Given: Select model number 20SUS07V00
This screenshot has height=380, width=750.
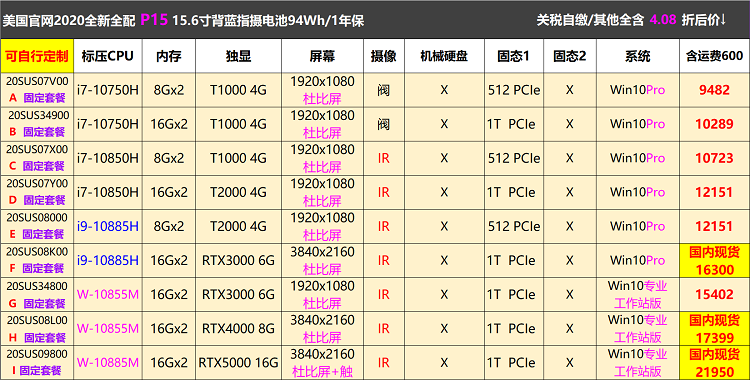Looking at the screenshot, I should pyautogui.click(x=37, y=81).
